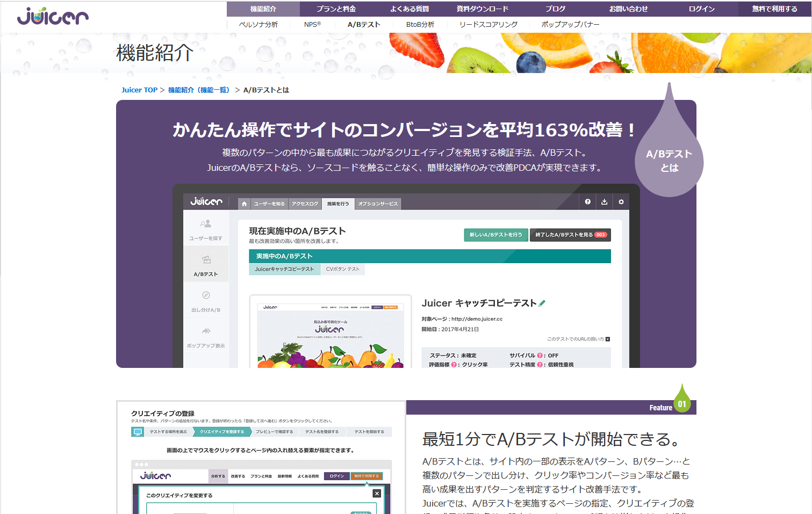Click the 無料で利用する button
The width and height of the screenshot is (812, 514).
(775, 9)
